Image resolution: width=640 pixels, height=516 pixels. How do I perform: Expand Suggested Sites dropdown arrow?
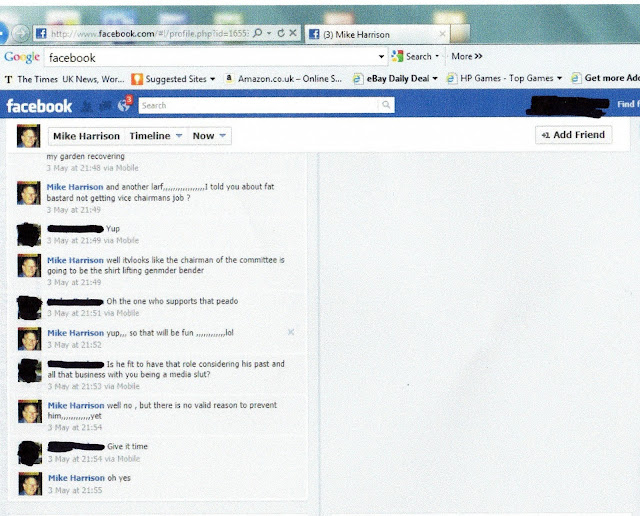pyautogui.click(x=213, y=79)
